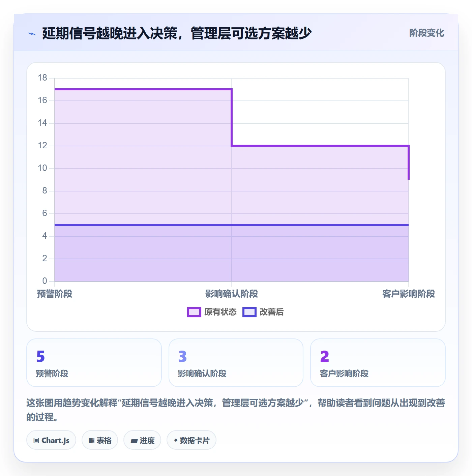Open the 预警阶段 data card showing 5
472x476 pixels.
point(94,363)
